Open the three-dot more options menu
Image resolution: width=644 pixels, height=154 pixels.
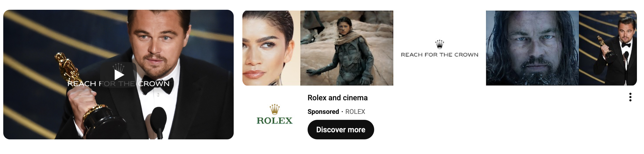pyautogui.click(x=630, y=97)
